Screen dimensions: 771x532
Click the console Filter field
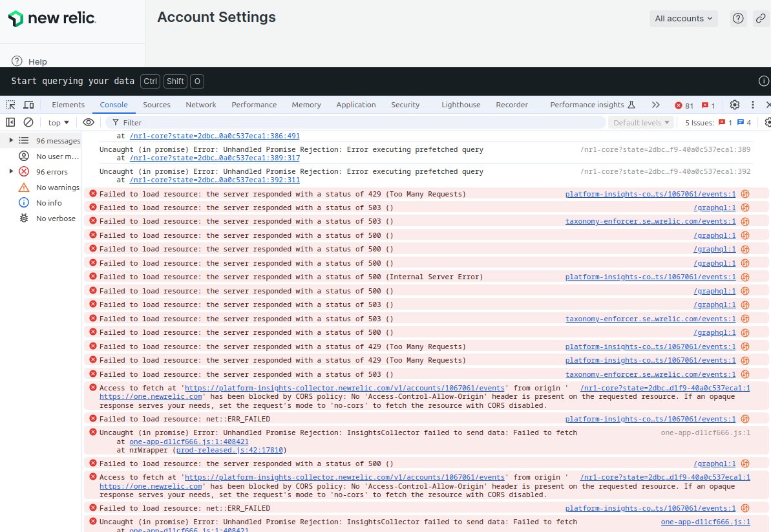(355, 122)
